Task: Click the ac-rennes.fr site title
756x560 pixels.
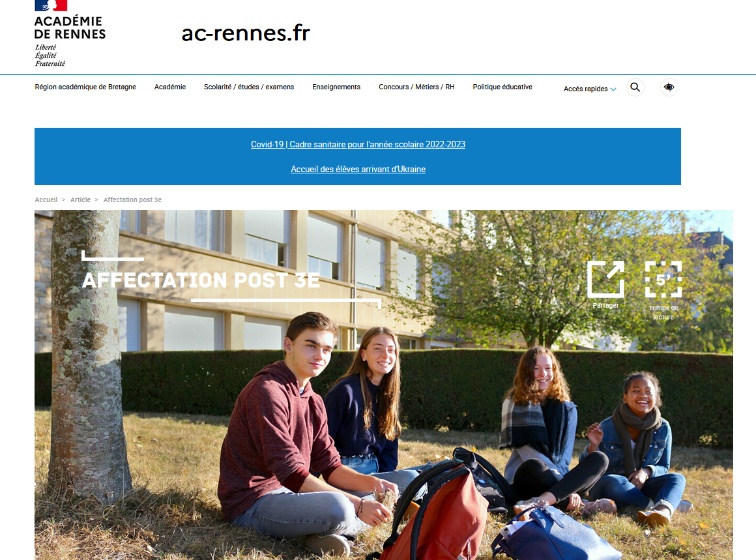Action: [x=246, y=33]
